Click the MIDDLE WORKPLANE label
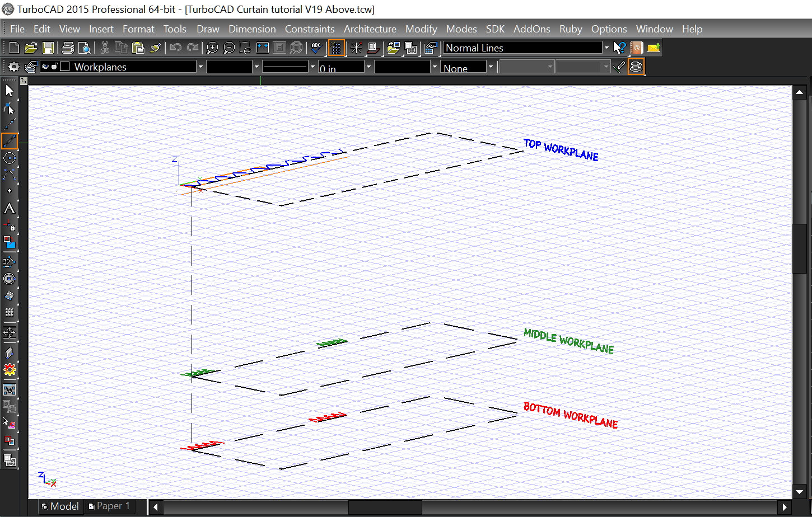The height and width of the screenshot is (517, 812). pos(569,341)
